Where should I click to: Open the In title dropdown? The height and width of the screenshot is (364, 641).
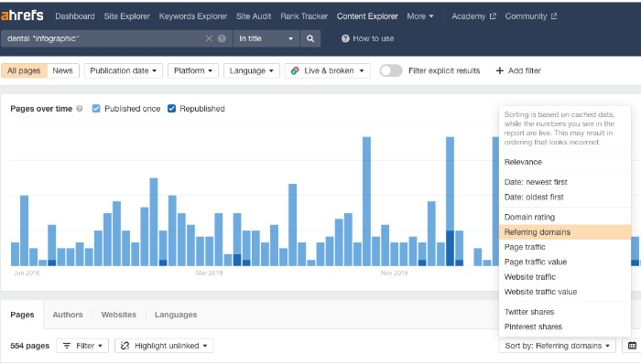pyautogui.click(x=266, y=38)
